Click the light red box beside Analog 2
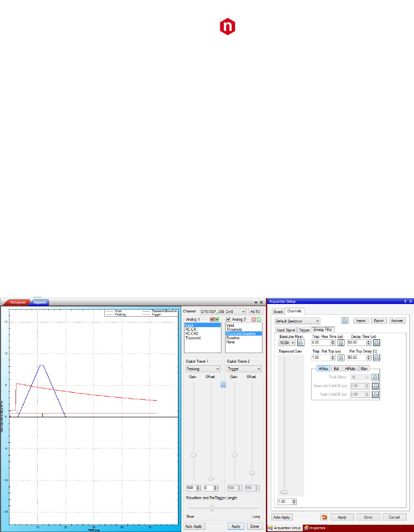 pyautogui.click(x=254, y=319)
